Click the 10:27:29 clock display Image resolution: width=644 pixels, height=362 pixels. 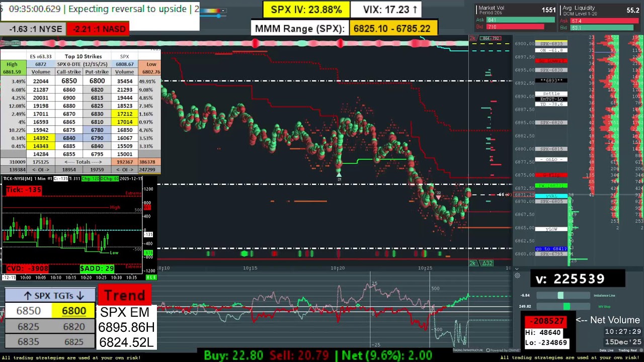click(x=623, y=332)
